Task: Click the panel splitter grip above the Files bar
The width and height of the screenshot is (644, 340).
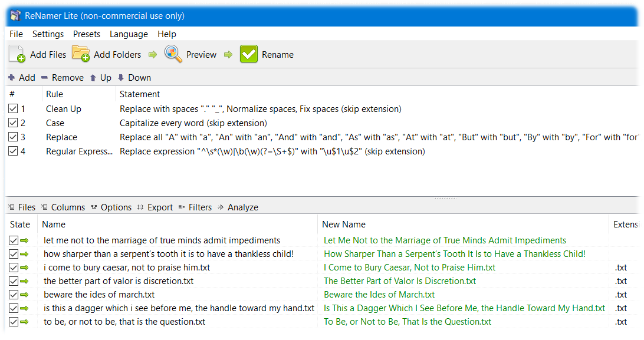Action: pos(445,199)
